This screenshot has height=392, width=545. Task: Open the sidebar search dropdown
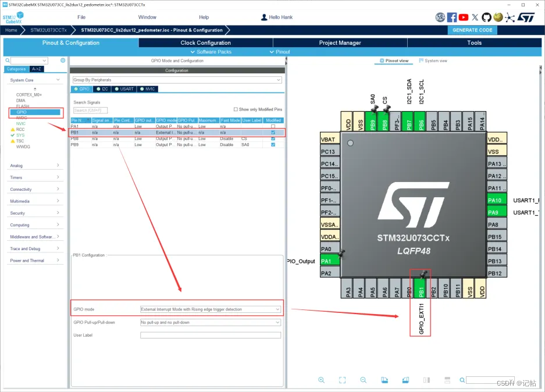click(44, 60)
